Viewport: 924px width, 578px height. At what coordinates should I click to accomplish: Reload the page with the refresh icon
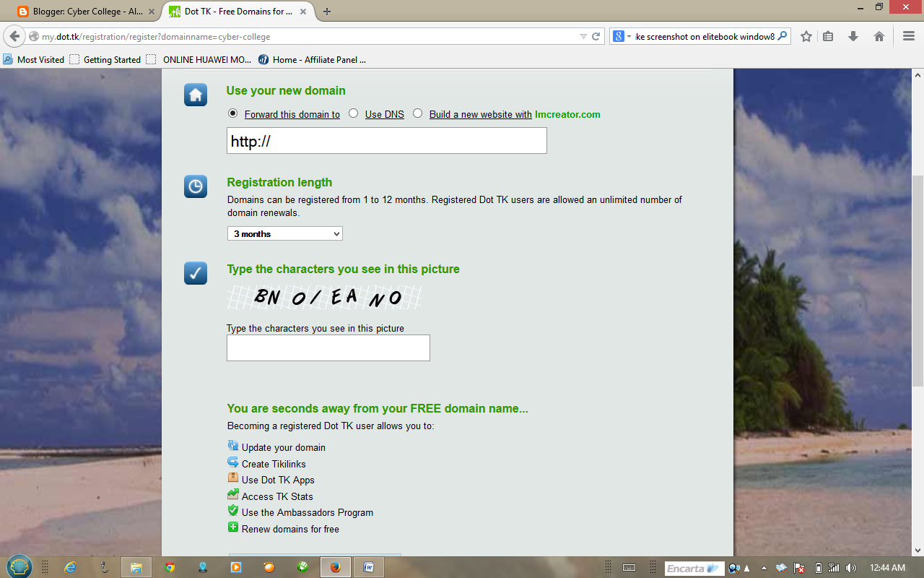[x=596, y=36]
